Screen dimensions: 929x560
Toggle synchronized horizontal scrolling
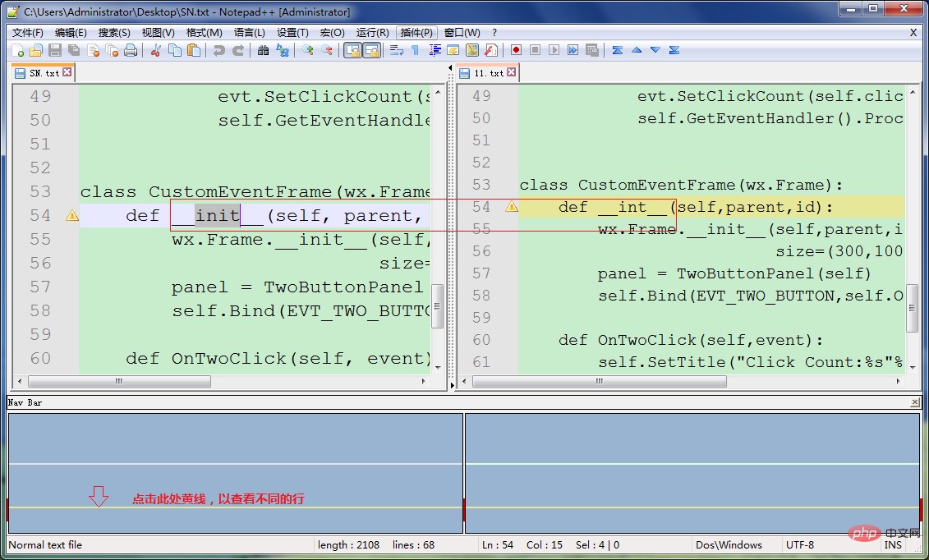click(371, 51)
